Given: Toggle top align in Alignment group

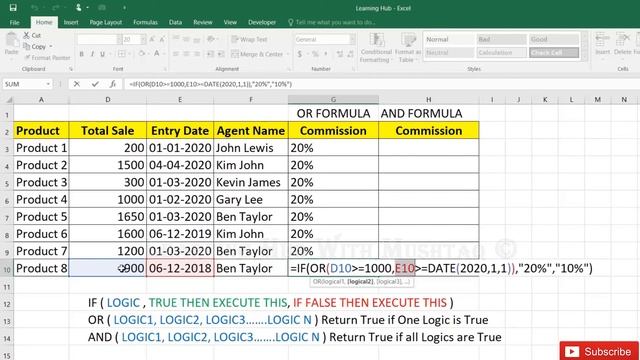Looking at the screenshot, I should pyautogui.click(x=176, y=39).
